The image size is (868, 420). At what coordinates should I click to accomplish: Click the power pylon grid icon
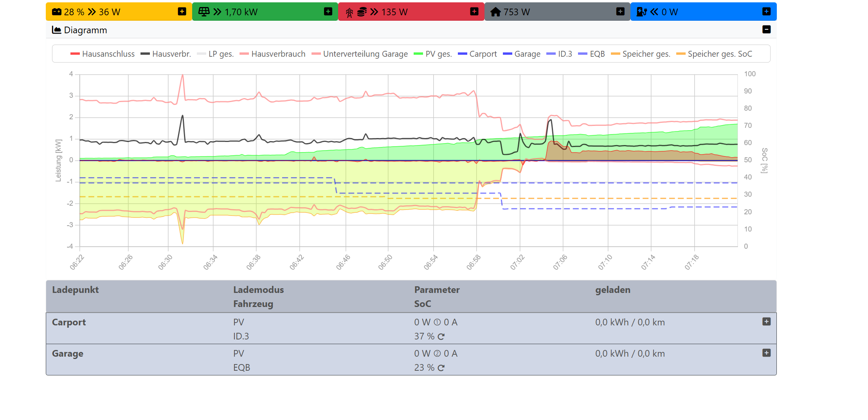pyautogui.click(x=349, y=13)
